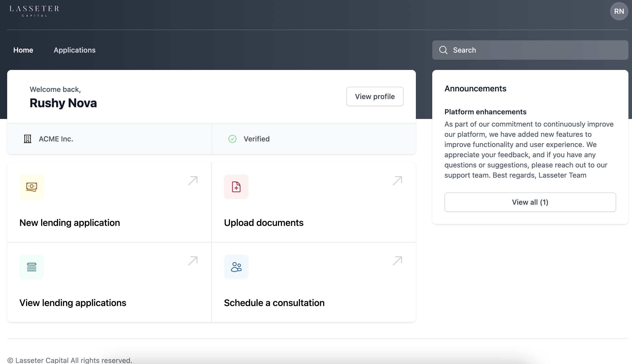
Task: Click the Lasseter Capital copyright text
Action: pyautogui.click(x=70, y=360)
